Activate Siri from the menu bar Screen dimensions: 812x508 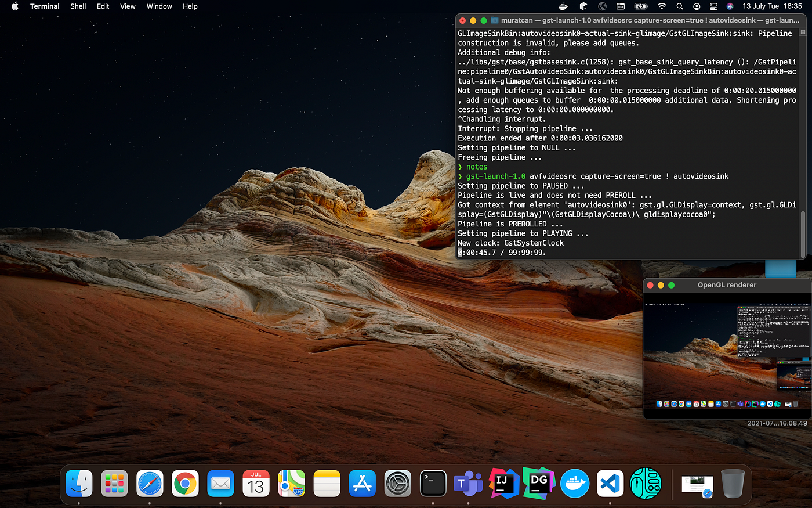pyautogui.click(x=730, y=6)
